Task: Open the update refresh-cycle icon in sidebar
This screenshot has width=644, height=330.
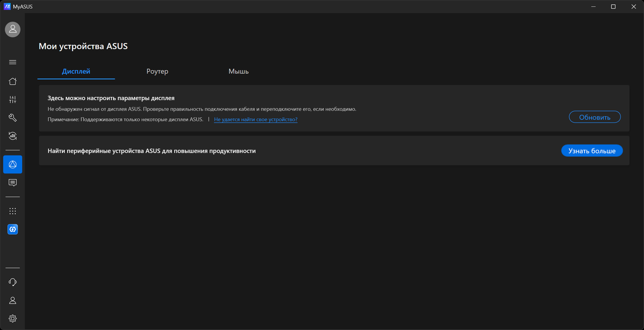Action: click(13, 136)
